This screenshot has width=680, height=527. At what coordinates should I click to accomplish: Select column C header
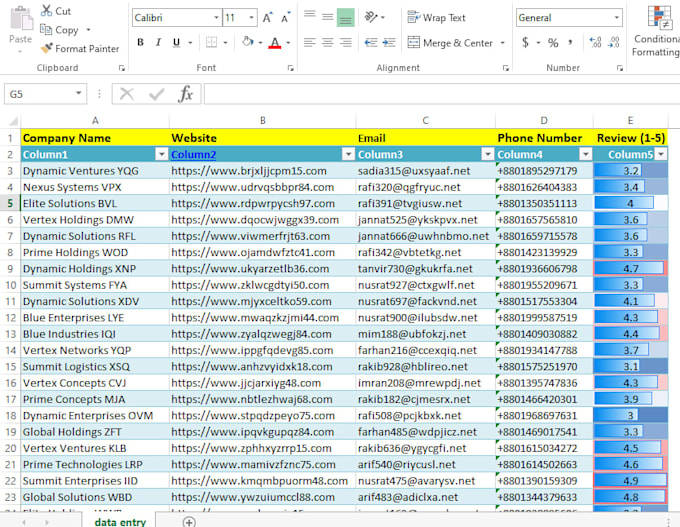point(425,121)
